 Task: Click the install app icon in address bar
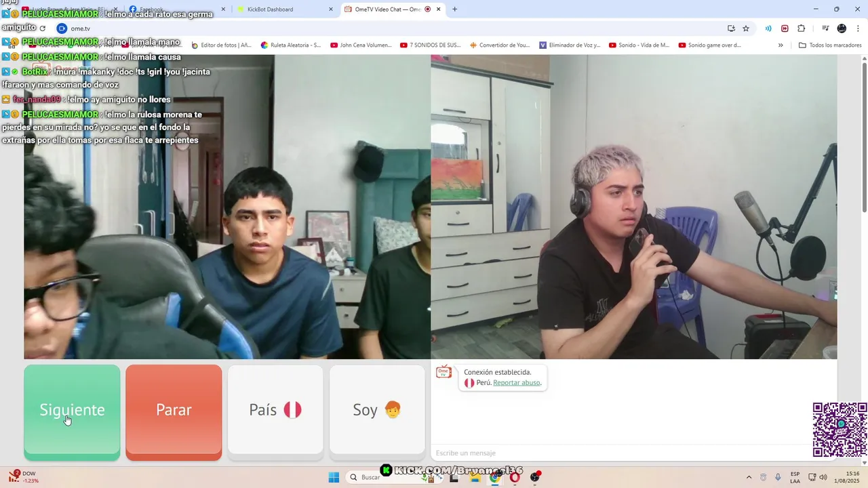[731, 28]
